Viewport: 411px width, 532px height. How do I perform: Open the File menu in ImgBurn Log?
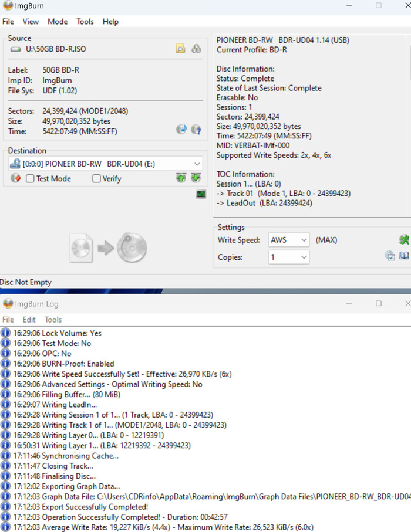pos(8,320)
